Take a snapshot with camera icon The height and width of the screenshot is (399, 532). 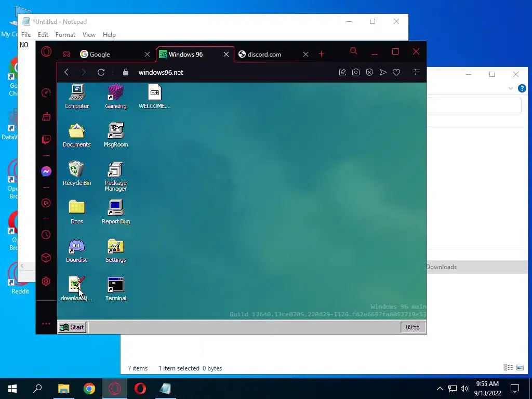click(x=355, y=72)
